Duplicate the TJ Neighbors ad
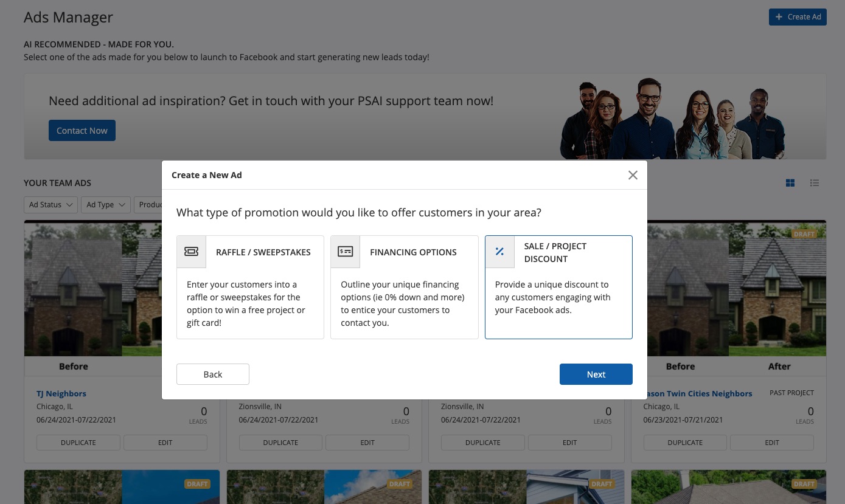Screen dimensions: 845x504 pyautogui.click(x=78, y=443)
